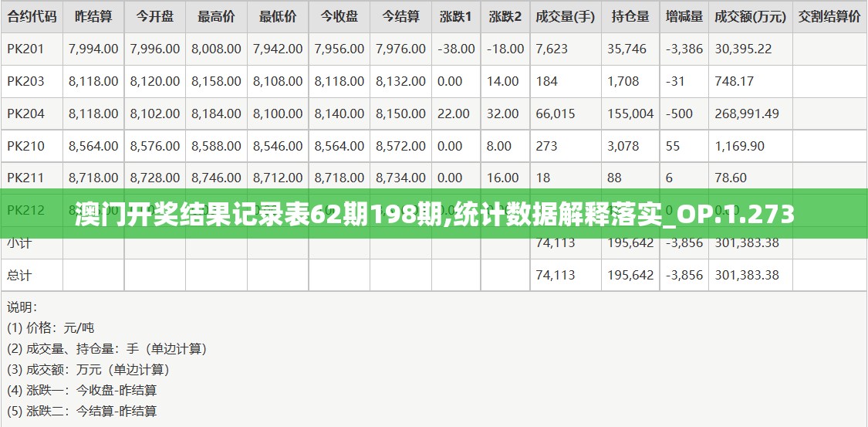Click the 今开盘 column header
The width and height of the screenshot is (868, 427).
coord(155,17)
